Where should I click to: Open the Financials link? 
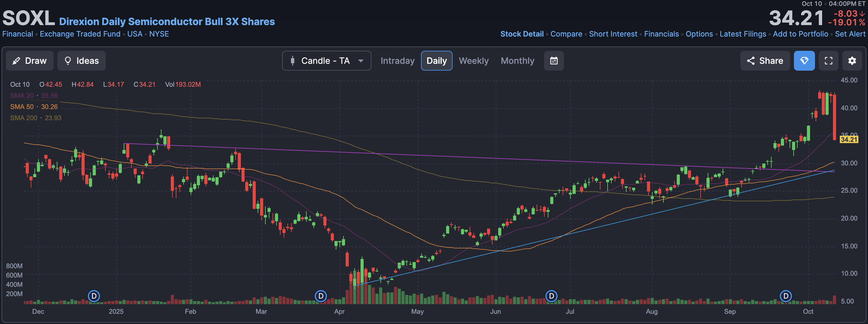[661, 34]
